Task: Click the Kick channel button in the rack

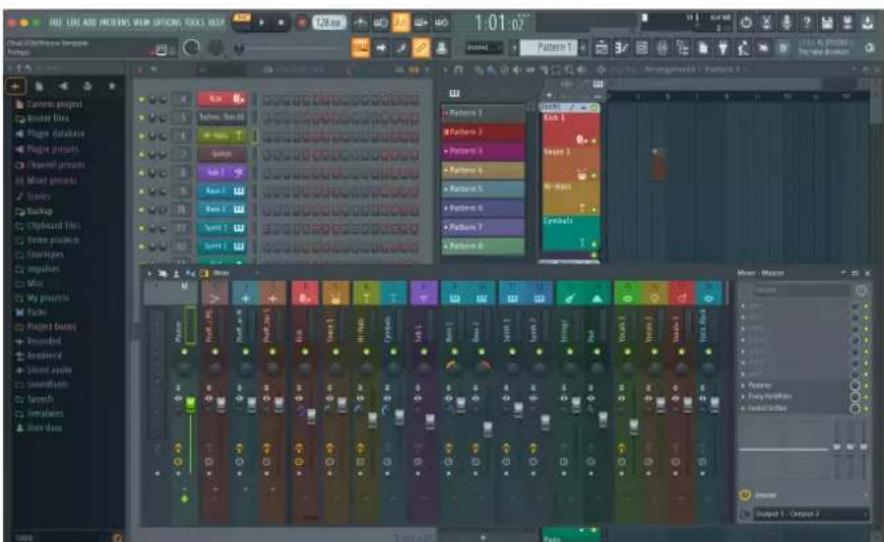Action: [222, 99]
